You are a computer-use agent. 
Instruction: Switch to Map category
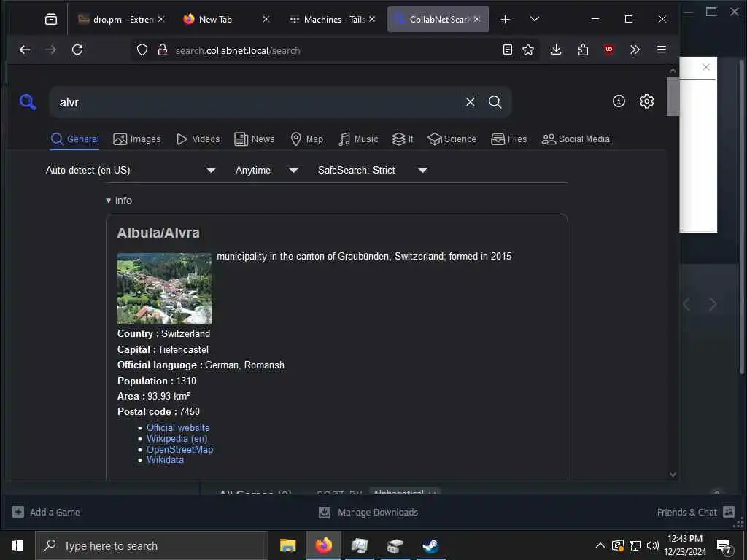[307, 139]
